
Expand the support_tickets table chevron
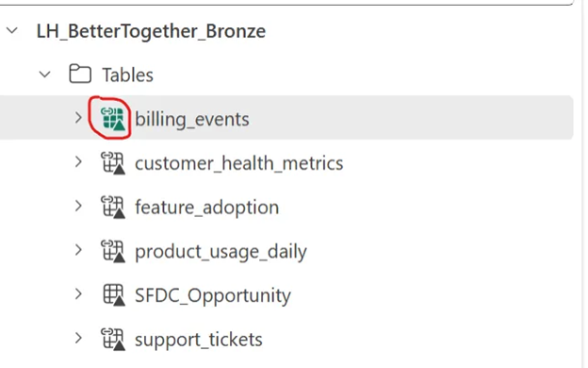pos(78,339)
